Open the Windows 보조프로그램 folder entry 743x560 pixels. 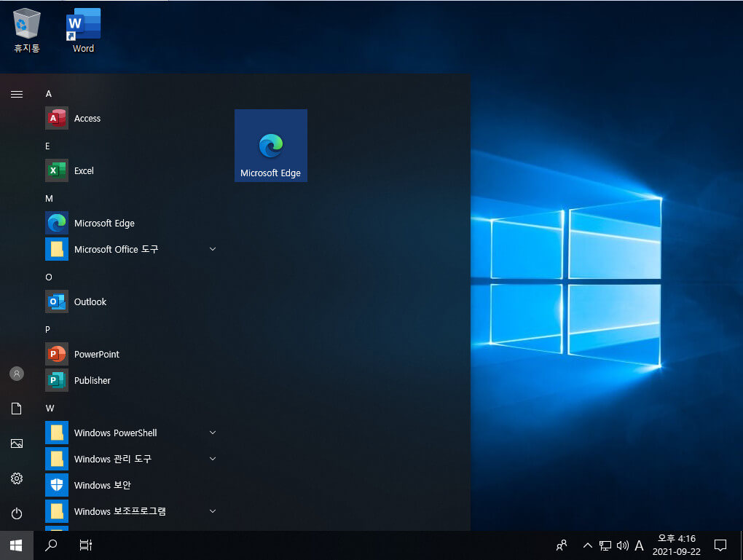tap(131, 511)
